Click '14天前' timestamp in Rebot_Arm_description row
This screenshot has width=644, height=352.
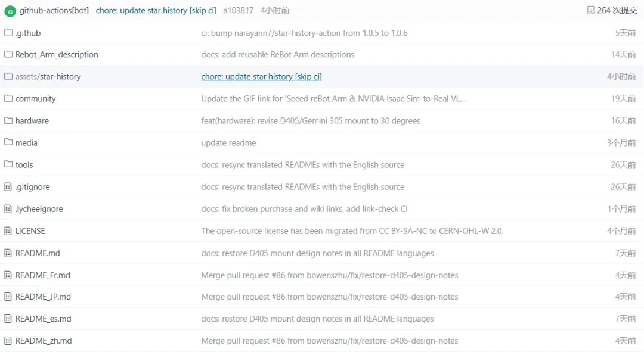point(623,55)
